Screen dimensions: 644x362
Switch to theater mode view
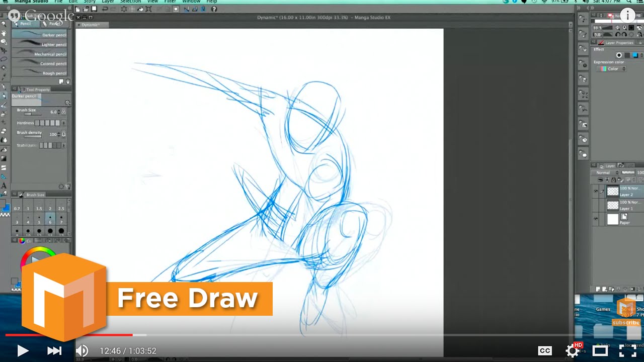600,350
